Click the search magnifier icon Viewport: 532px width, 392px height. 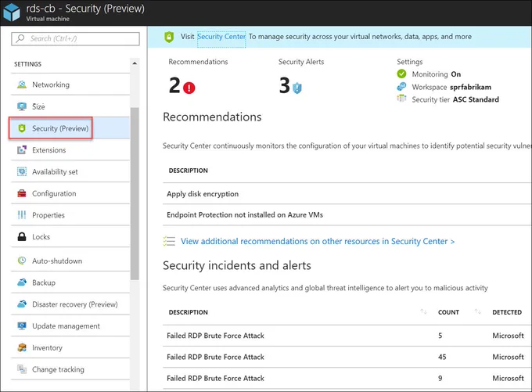tap(20, 38)
